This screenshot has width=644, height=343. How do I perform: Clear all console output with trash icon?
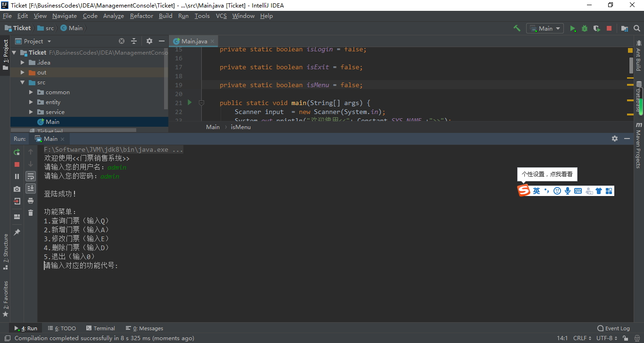tap(31, 213)
